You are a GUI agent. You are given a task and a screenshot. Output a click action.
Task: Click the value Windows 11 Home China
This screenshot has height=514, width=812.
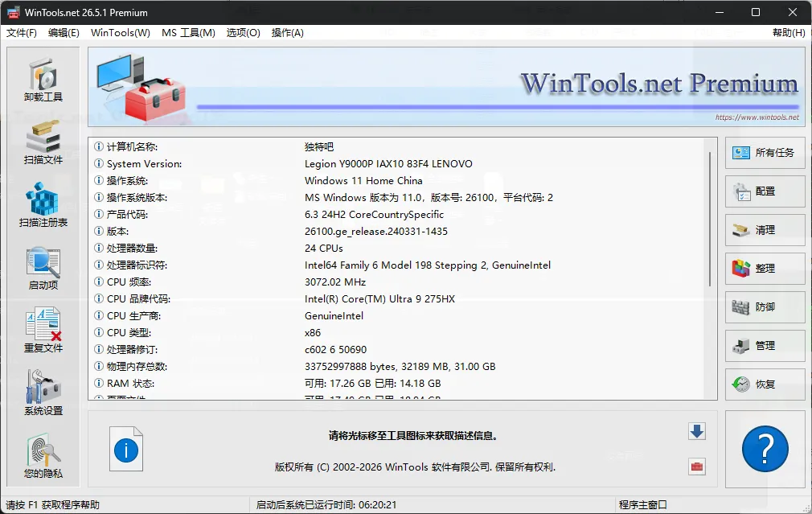point(363,181)
